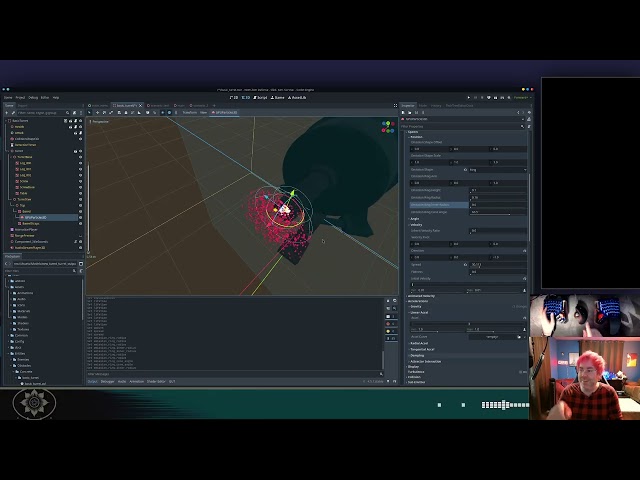Open the Game workspace
The width and height of the screenshot is (640, 480).
coord(278,98)
